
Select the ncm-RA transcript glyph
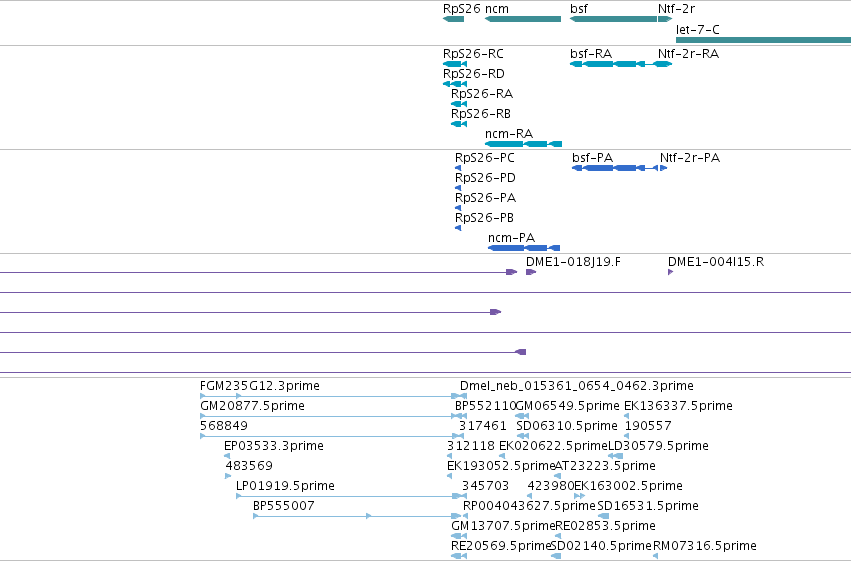pyautogui.click(x=523, y=144)
